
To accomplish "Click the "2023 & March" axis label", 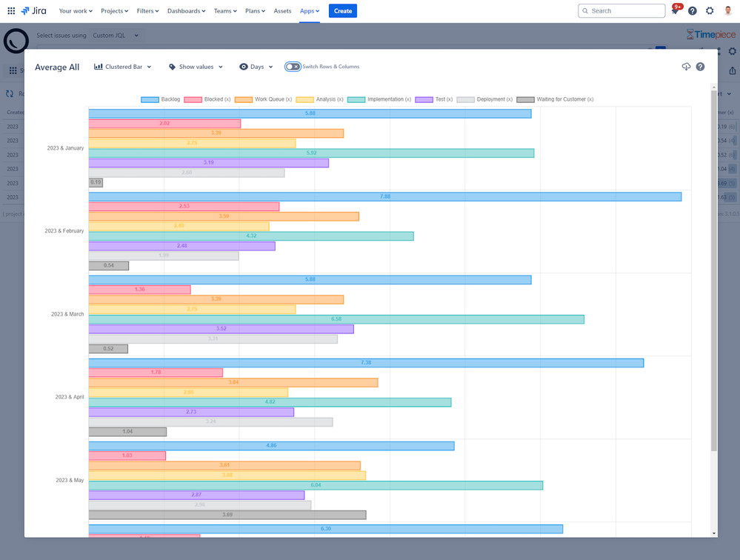I will tap(67, 314).
